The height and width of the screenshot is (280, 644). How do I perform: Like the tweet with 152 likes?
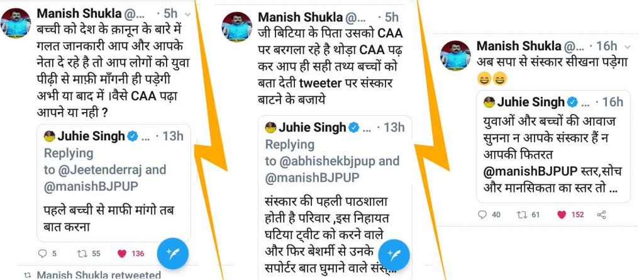[x=562, y=215]
